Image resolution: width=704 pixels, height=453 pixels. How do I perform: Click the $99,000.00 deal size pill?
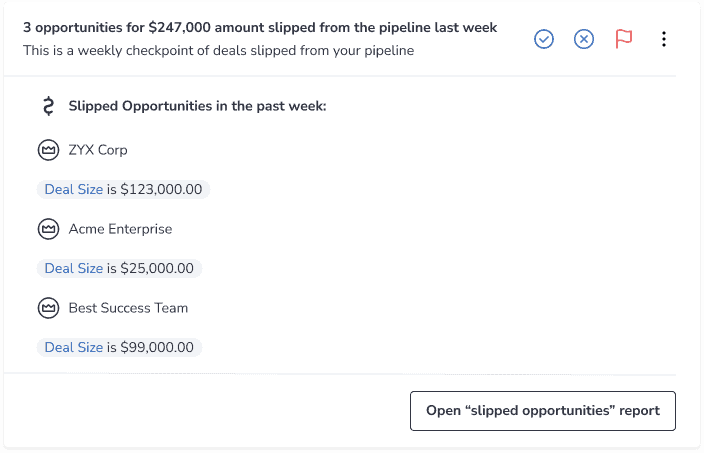pyautogui.click(x=119, y=347)
